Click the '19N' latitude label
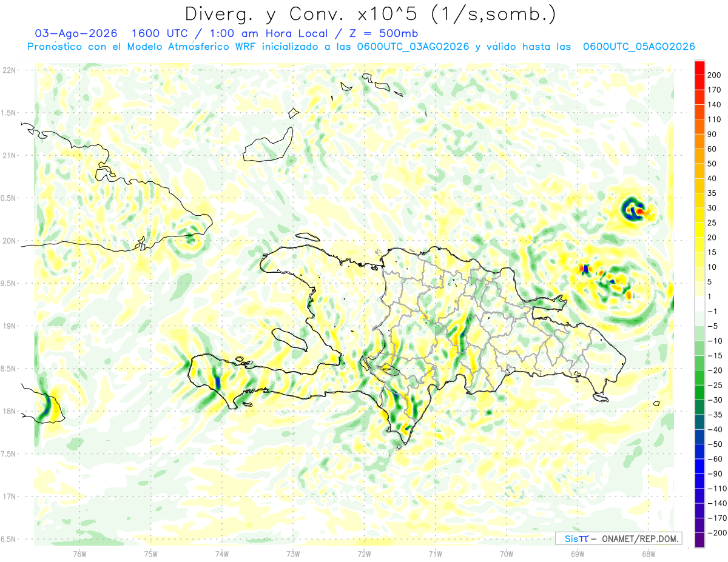Screen dimensions: 728x562 coord(9,326)
